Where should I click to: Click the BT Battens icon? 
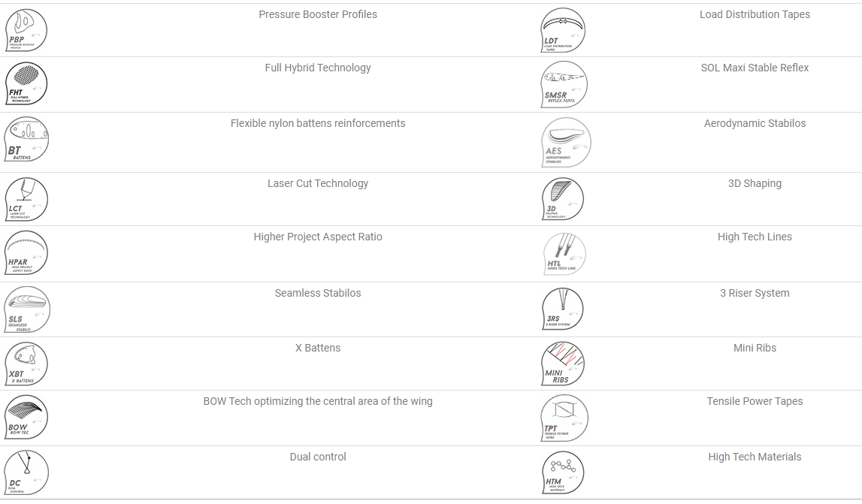[26, 139]
